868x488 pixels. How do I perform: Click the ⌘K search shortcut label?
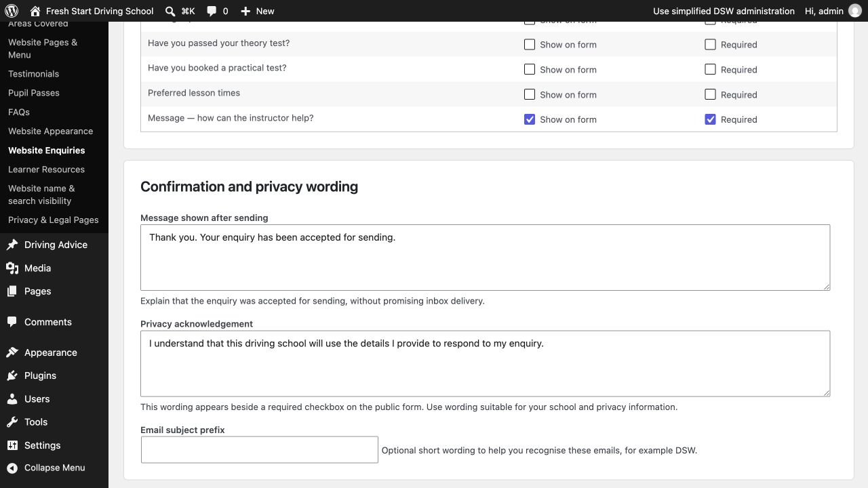(188, 11)
